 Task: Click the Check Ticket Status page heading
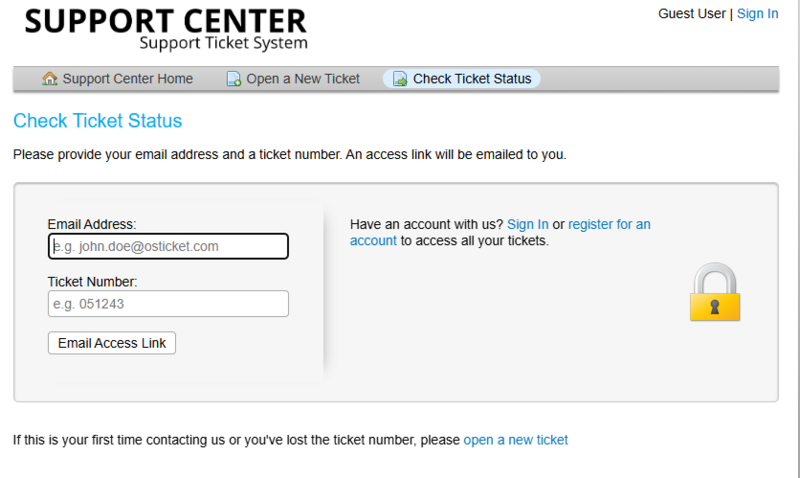97,121
